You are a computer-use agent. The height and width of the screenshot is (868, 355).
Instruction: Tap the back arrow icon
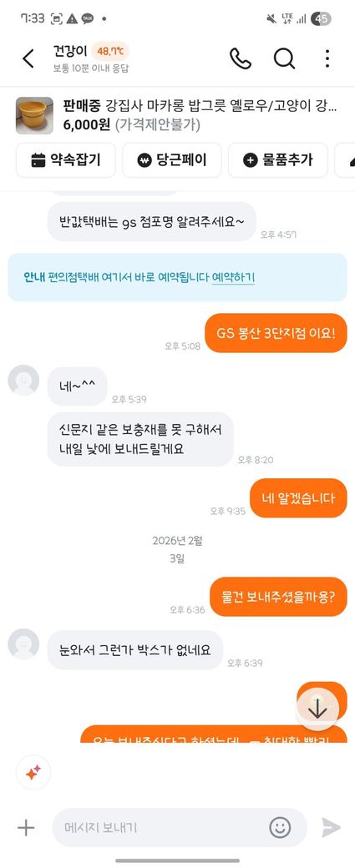point(28,58)
